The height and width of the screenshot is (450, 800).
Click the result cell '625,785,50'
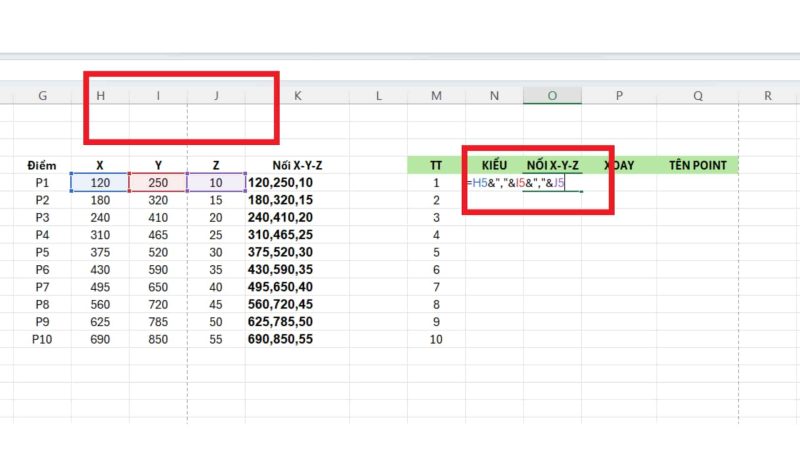[297, 321]
